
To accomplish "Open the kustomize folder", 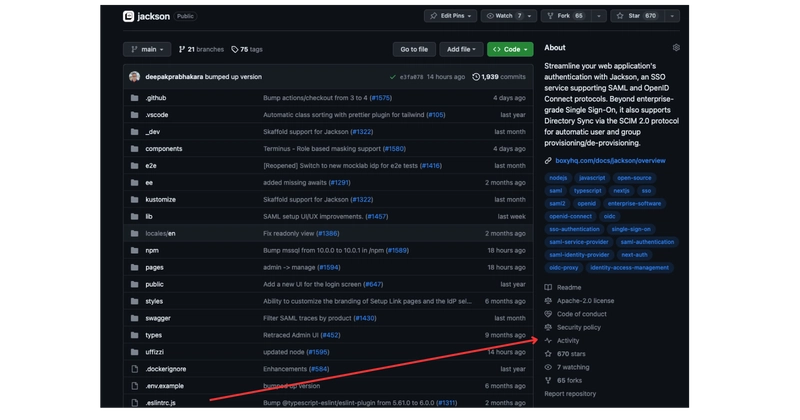I will click(160, 200).
